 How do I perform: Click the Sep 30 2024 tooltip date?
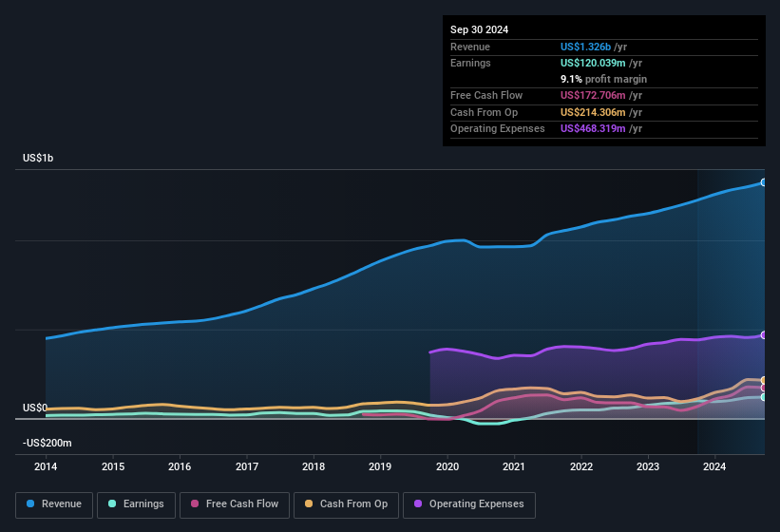click(x=479, y=29)
